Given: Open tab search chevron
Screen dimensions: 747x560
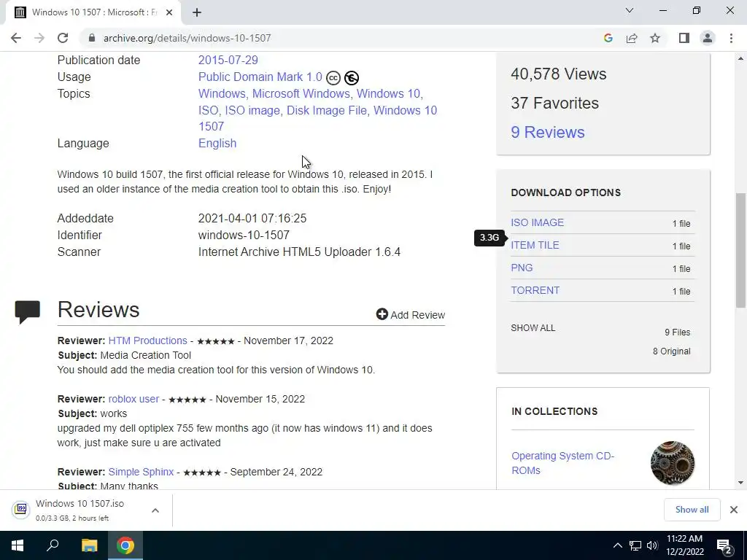Looking at the screenshot, I should pos(630,10).
